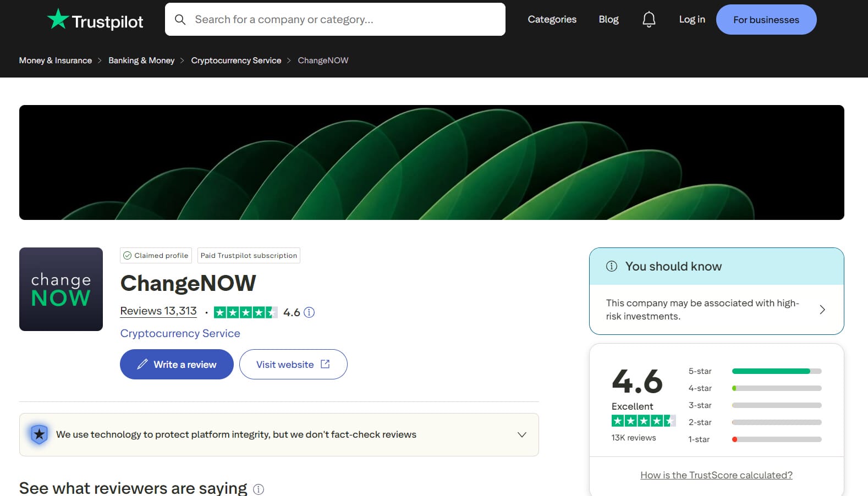The width and height of the screenshot is (868, 496).
Task: Click the Excellent star rating image
Action: [644, 421]
